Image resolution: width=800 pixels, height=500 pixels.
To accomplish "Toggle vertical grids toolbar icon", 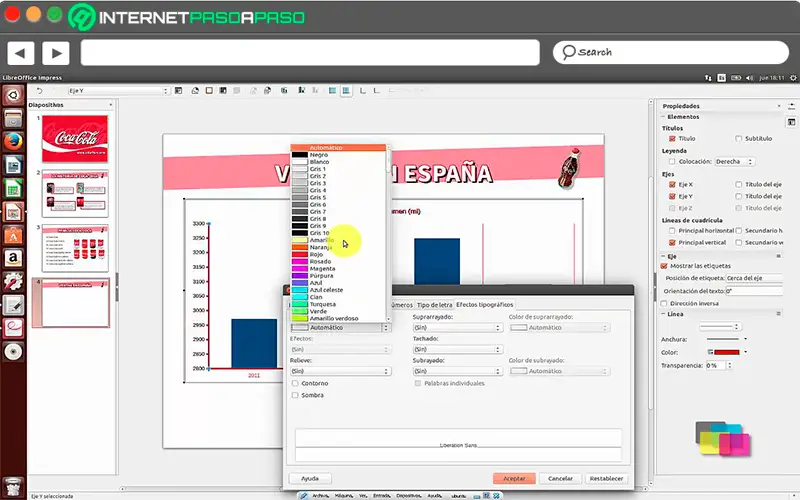I will pos(346,91).
